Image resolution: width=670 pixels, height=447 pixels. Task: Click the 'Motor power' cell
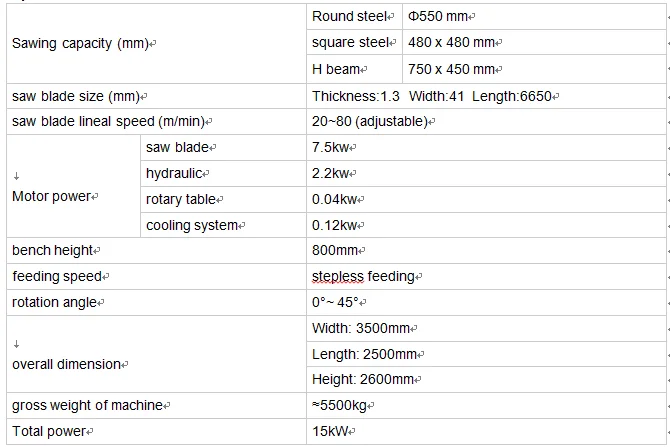55,196
